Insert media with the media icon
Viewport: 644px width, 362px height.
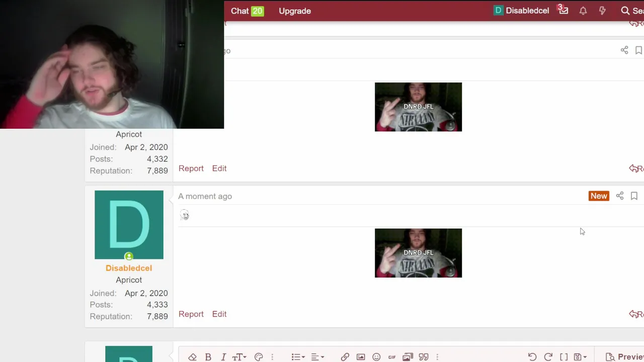tap(408, 357)
